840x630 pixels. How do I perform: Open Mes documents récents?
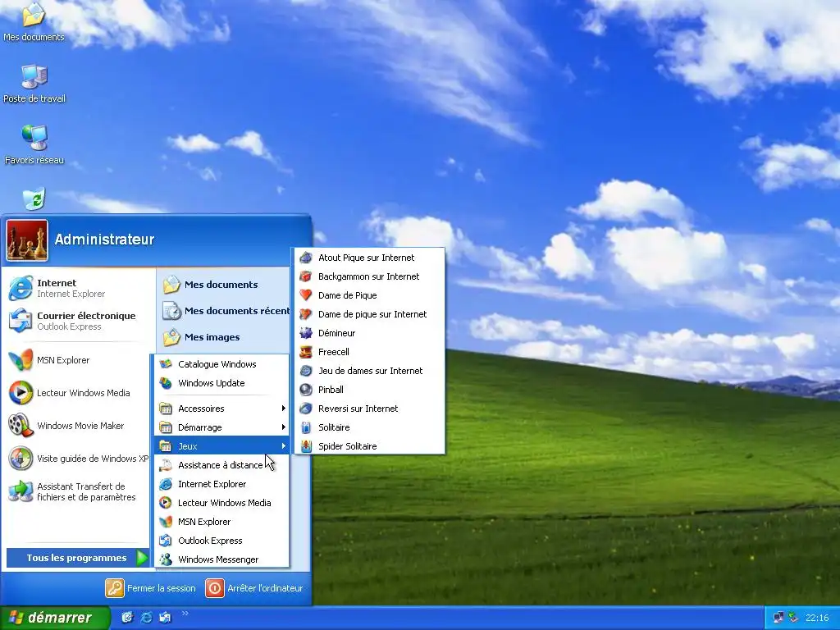[225, 311]
